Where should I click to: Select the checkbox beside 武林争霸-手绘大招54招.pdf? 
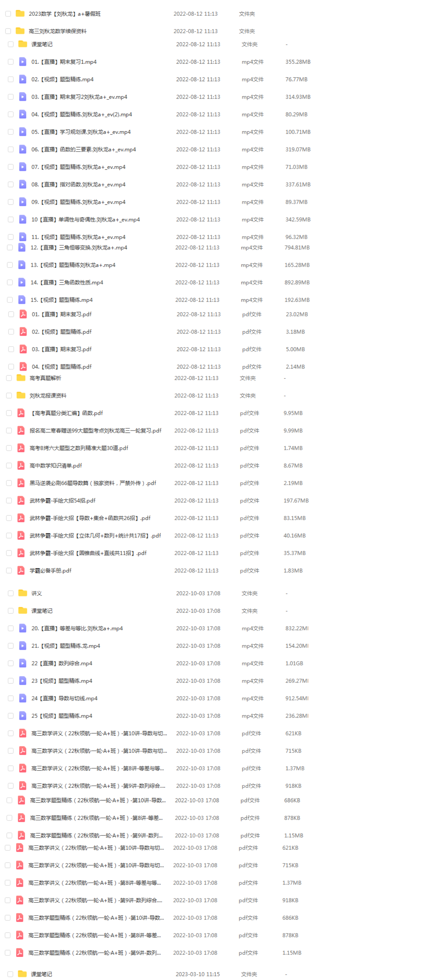[9, 500]
